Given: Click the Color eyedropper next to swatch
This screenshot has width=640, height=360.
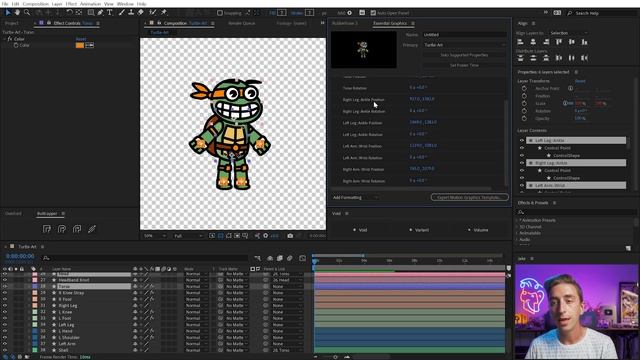Looking at the screenshot, I should click(x=90, y=45).
